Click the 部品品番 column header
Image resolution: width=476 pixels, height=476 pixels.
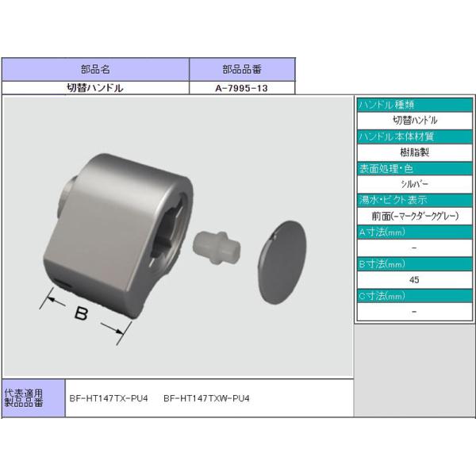241,69
